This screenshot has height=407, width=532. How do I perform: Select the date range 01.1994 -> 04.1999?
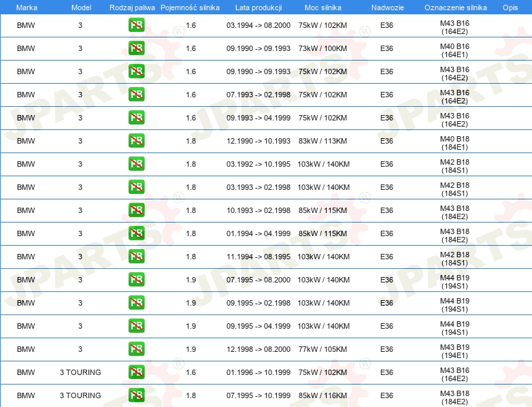click(x=259, y=233)
